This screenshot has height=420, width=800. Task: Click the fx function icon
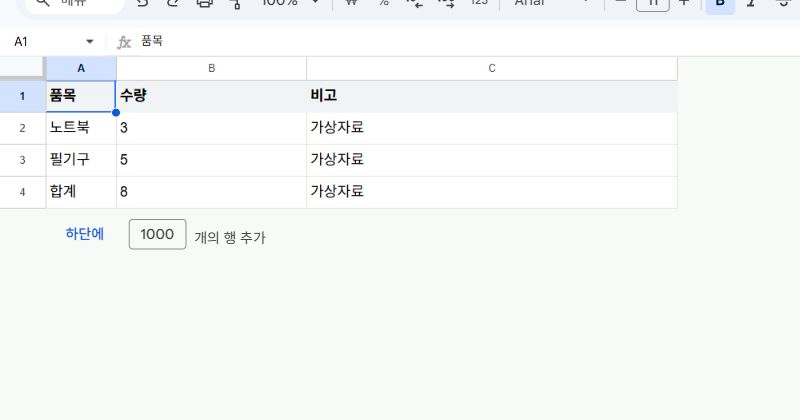[x=124, y=42]
